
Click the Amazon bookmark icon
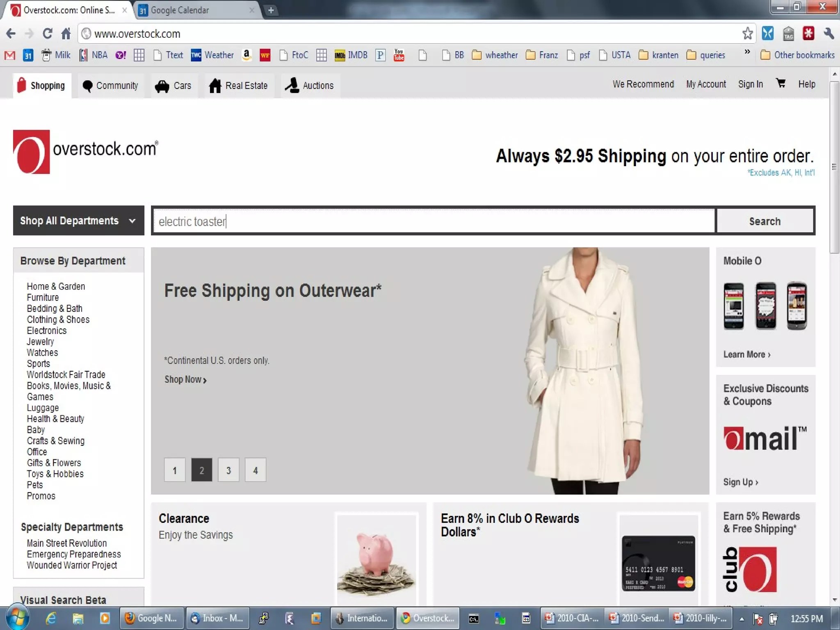point(247,55)
